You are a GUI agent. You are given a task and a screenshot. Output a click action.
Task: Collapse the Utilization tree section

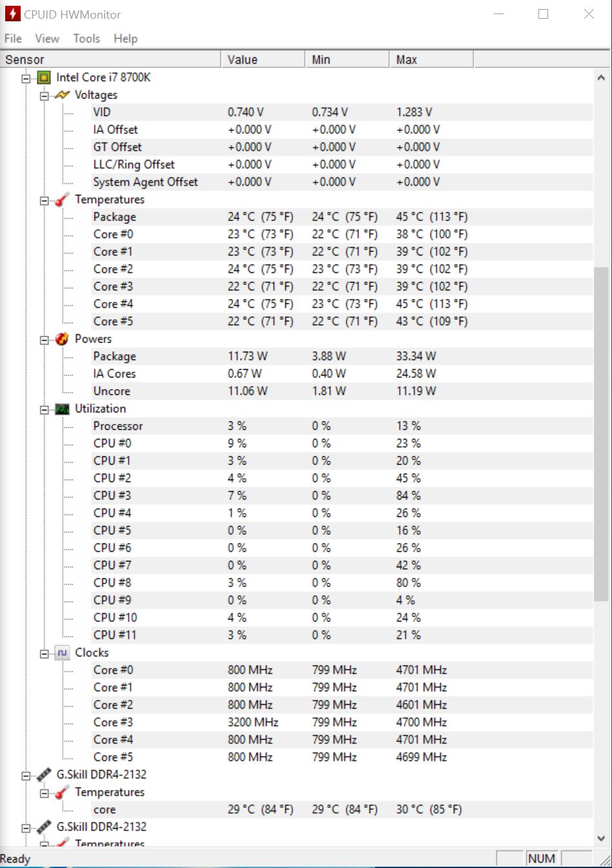(45, 409)
